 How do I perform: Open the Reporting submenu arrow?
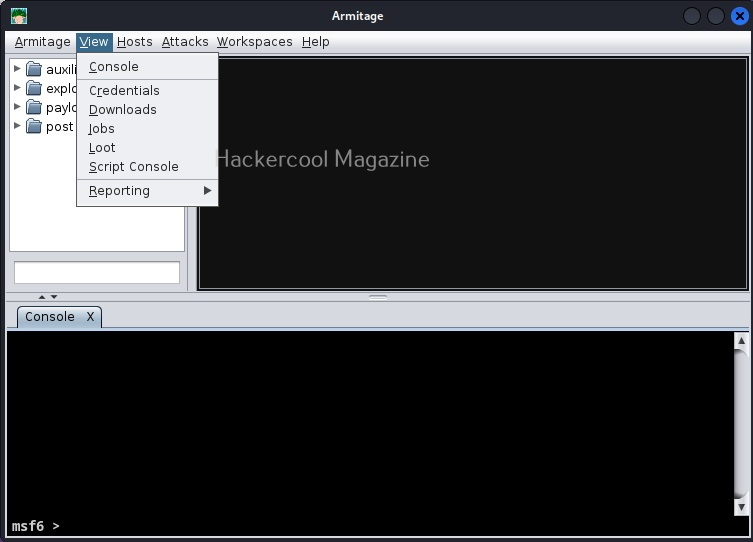pyautogui.click(x=207, y=191)
